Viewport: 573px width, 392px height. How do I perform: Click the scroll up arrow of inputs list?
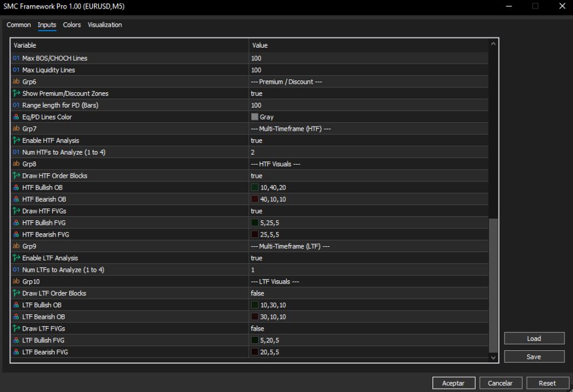tap(493, 44)
